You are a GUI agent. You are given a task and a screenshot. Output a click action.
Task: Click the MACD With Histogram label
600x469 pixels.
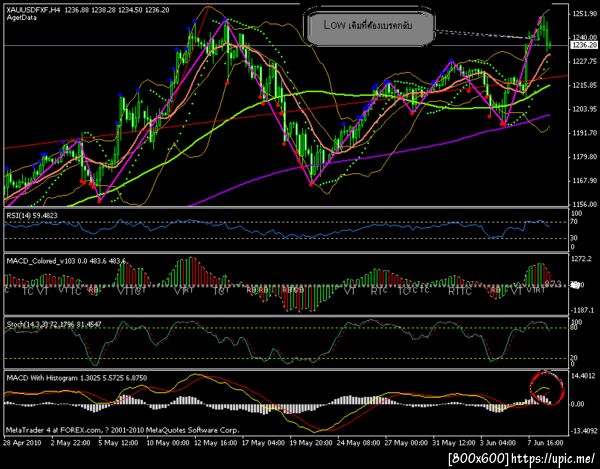[77, 378]
